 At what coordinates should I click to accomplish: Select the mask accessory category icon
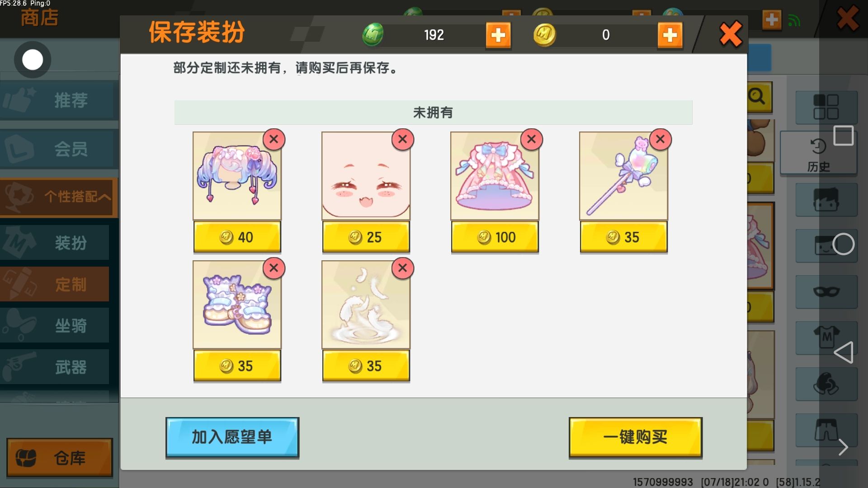coord(826,291)
